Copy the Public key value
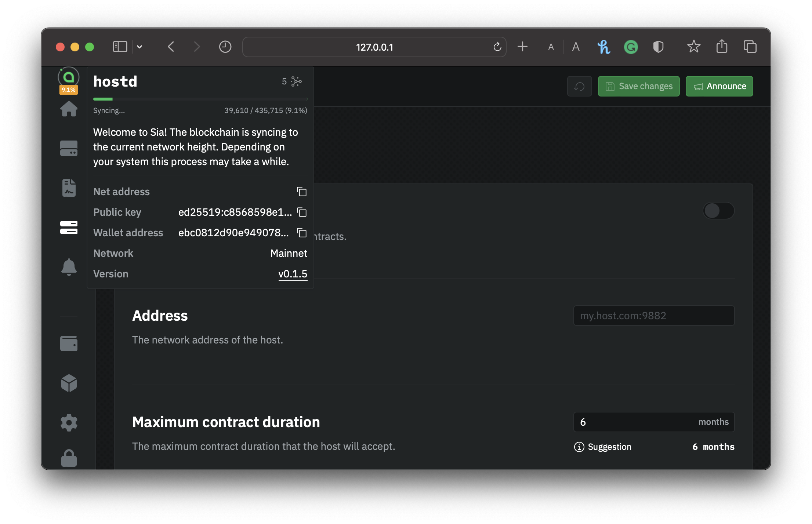 302,212
